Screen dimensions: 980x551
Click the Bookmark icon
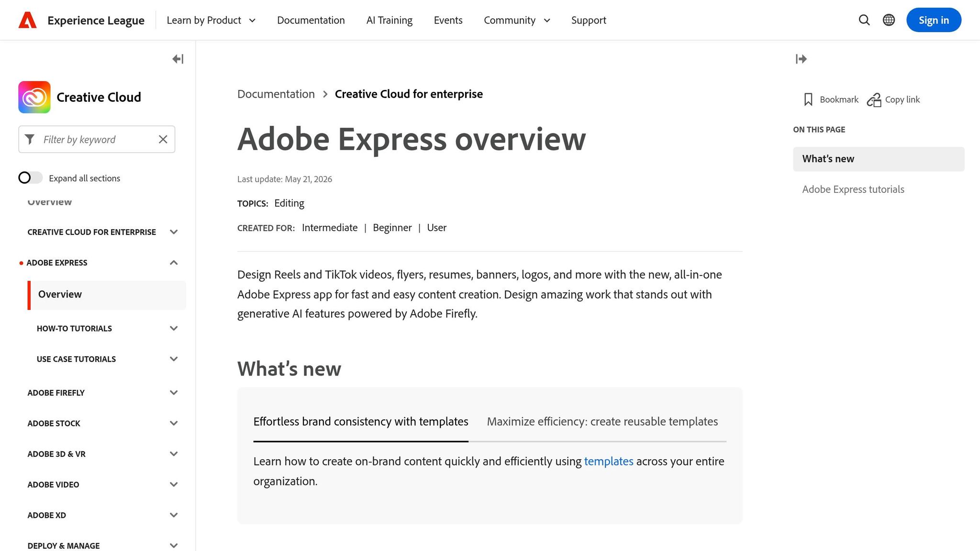[x=808, y=99]
